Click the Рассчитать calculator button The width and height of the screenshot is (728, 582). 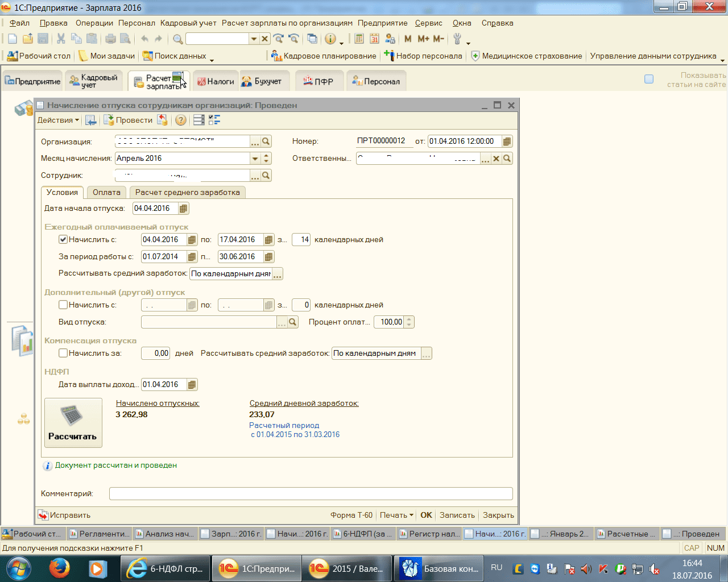(x=73, y=423)
